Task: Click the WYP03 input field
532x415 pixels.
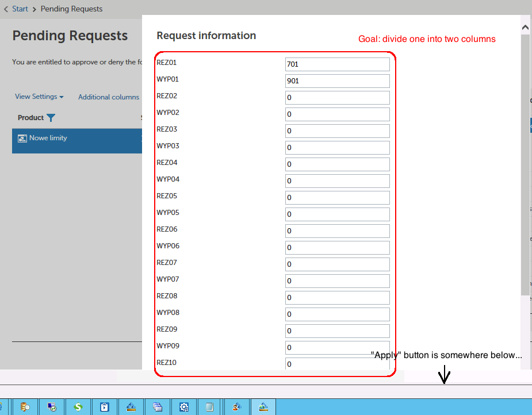Action: 337,148
